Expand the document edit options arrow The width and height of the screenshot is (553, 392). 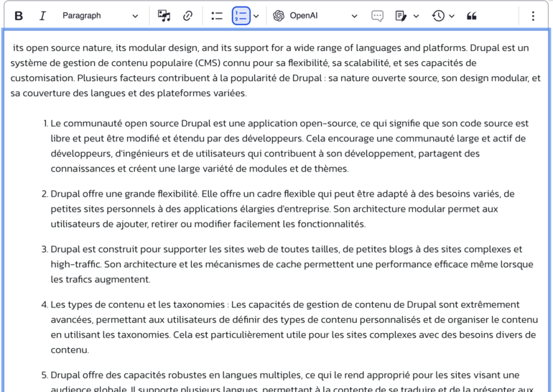coord(416,16)
